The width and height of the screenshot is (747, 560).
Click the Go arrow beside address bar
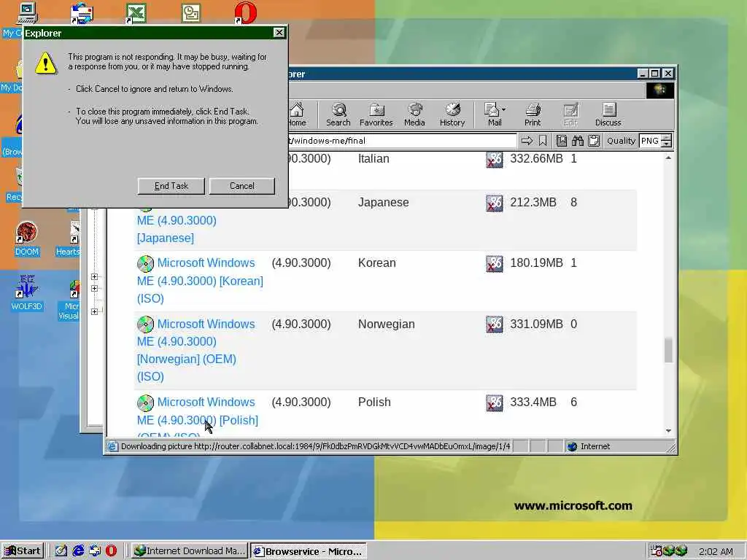(527, 141)
